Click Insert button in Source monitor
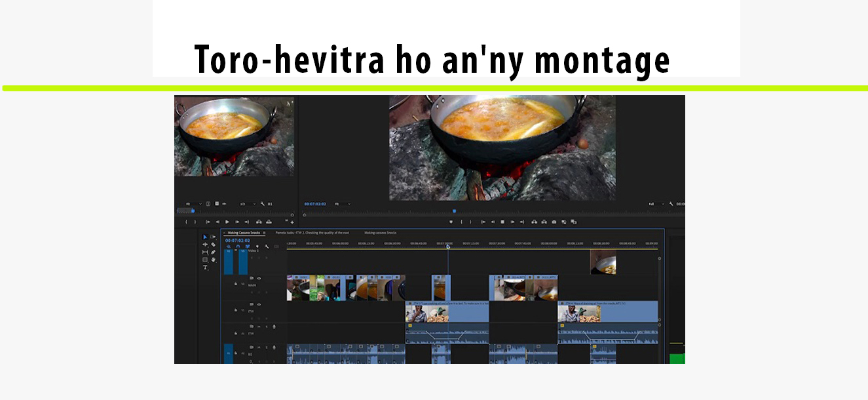 point(259,222)
